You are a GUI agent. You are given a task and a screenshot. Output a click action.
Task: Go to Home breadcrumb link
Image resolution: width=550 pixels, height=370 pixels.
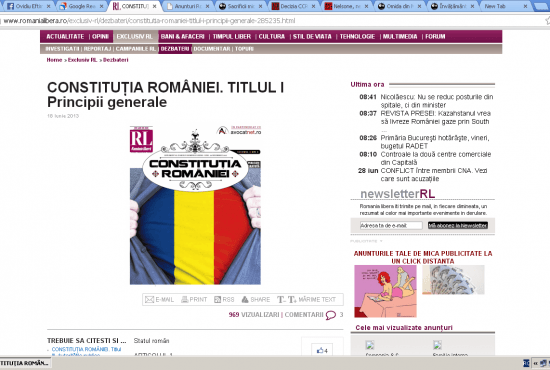pyautogui.click(x=54, y=60)
